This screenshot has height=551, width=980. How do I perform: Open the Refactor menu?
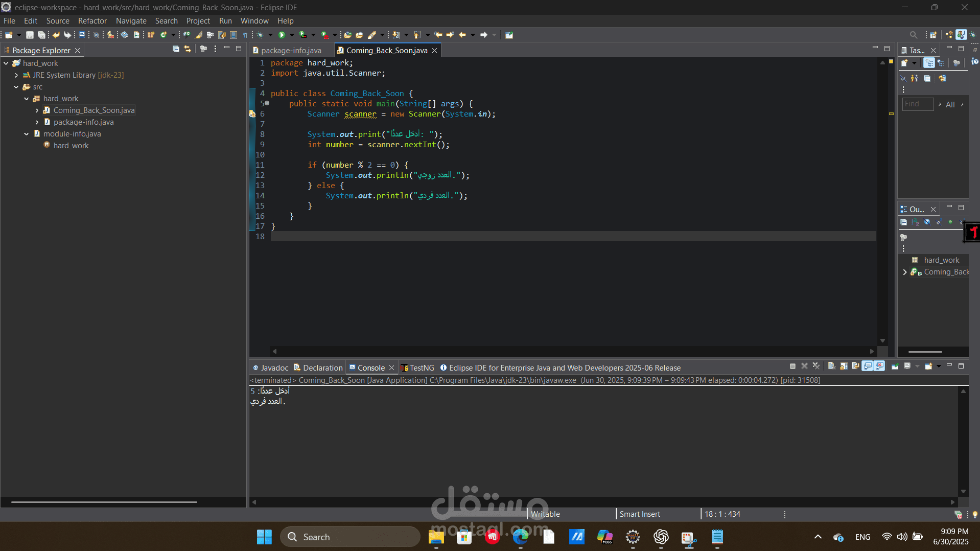click(x=92, y=21)
